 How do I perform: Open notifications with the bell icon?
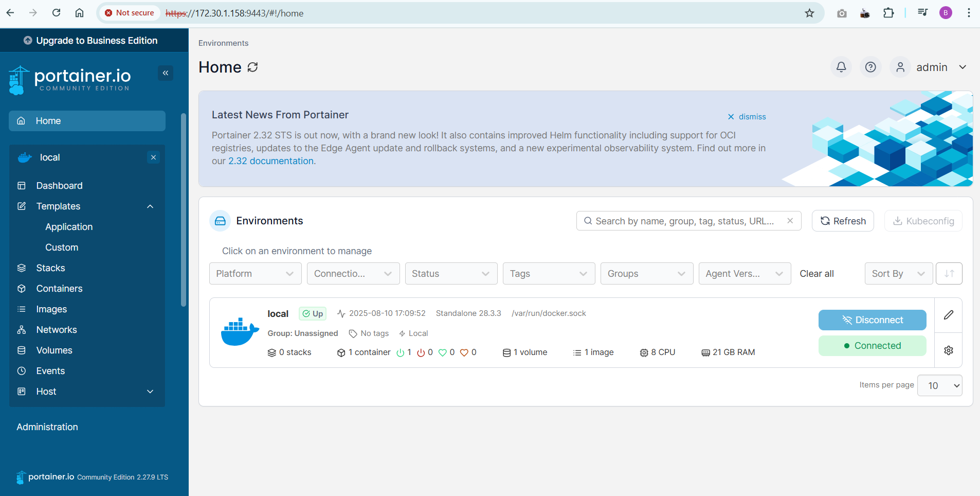tap(841, 67)
